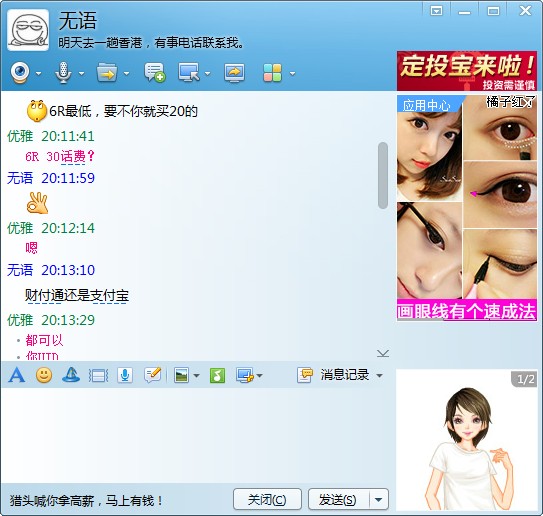Click the 20:13:10 timestamp of 无语
This screenshot has height=516, width=543.
[68, 270]
